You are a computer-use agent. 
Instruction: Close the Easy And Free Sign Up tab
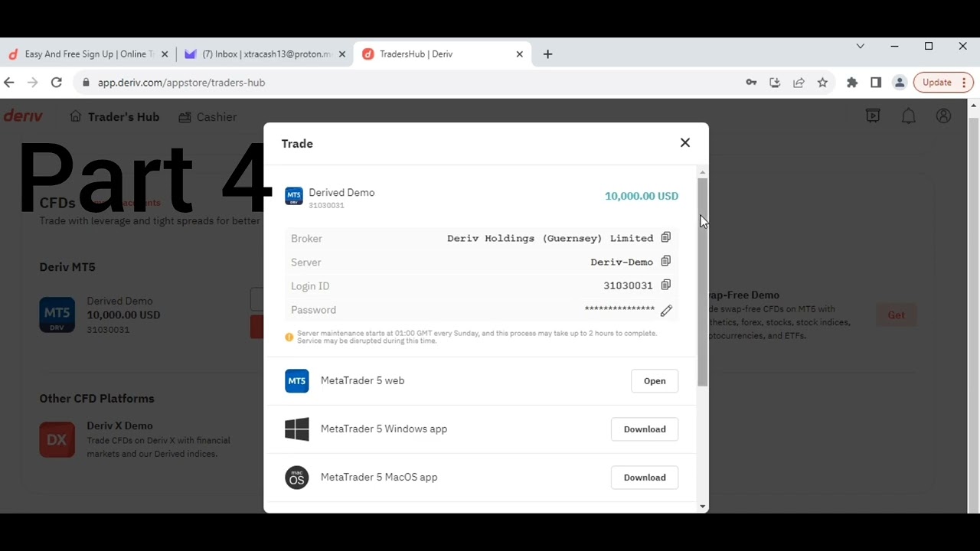point(165,54)
